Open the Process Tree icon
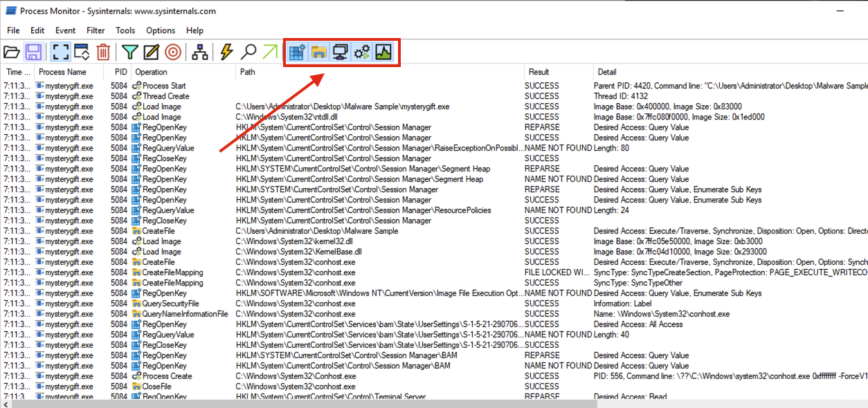Viewport: 868px width, 408px height. (x=200, y=52)
